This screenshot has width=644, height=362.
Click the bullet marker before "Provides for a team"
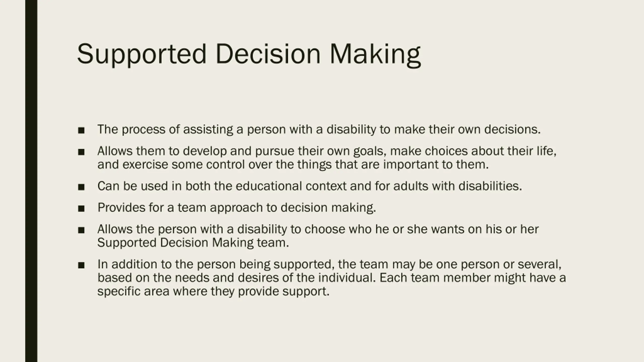[81, 209]
